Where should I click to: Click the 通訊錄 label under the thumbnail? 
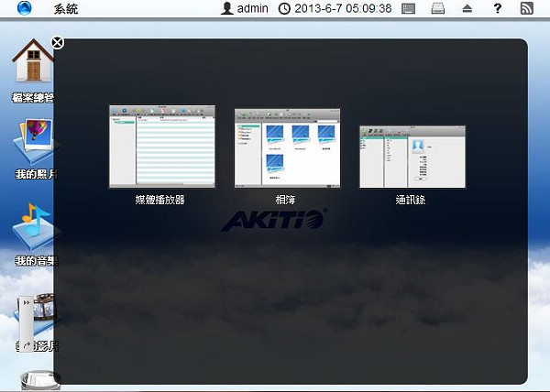tap(412, 199)
